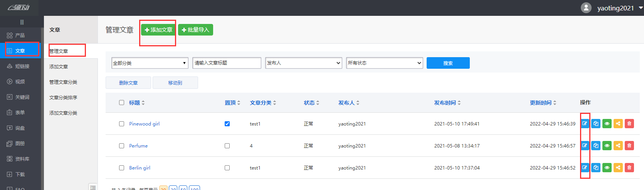This screenshot has width=644, height=190.
Task: Share the Berlin girl article
Action: pos(618,168)
